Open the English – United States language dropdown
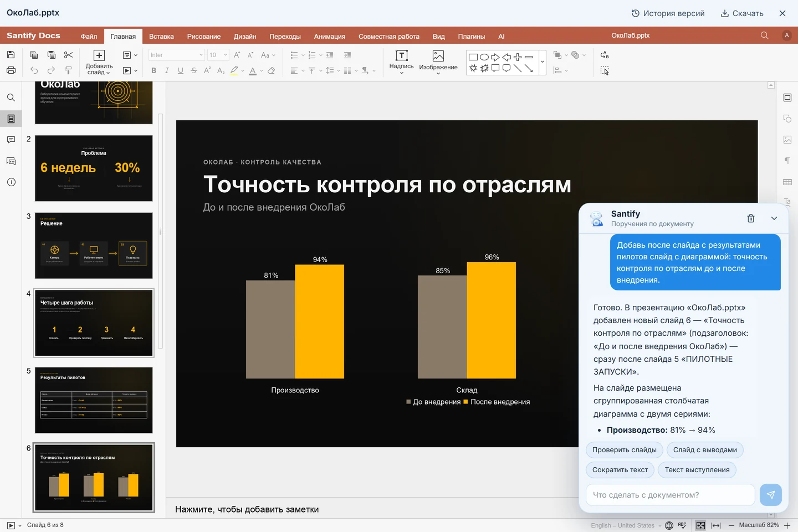Screen dimensions: 798x532 point(626,525)
